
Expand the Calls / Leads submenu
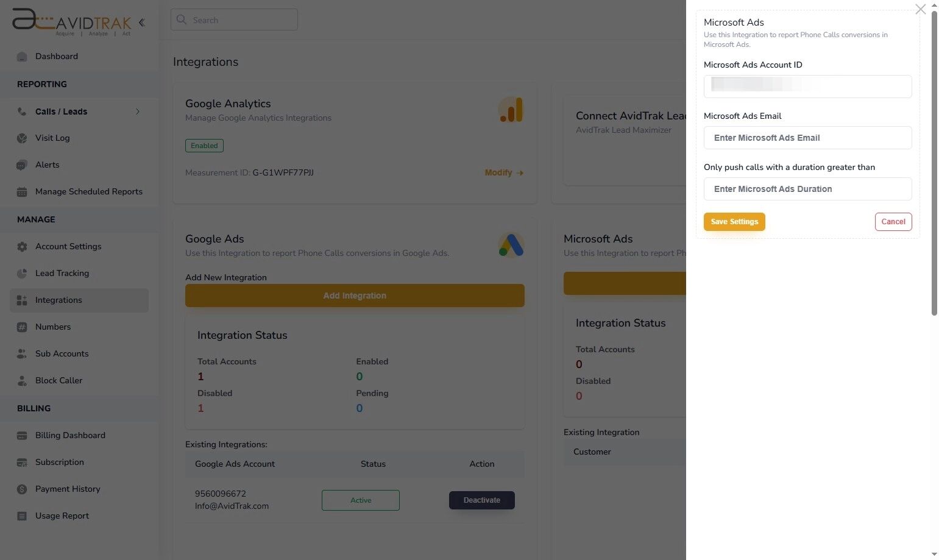(x=138, y=112)
